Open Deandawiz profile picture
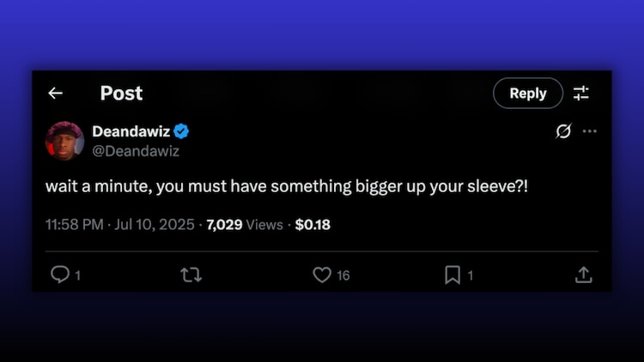This screenshot has width=644, height=362. point(64,141)
